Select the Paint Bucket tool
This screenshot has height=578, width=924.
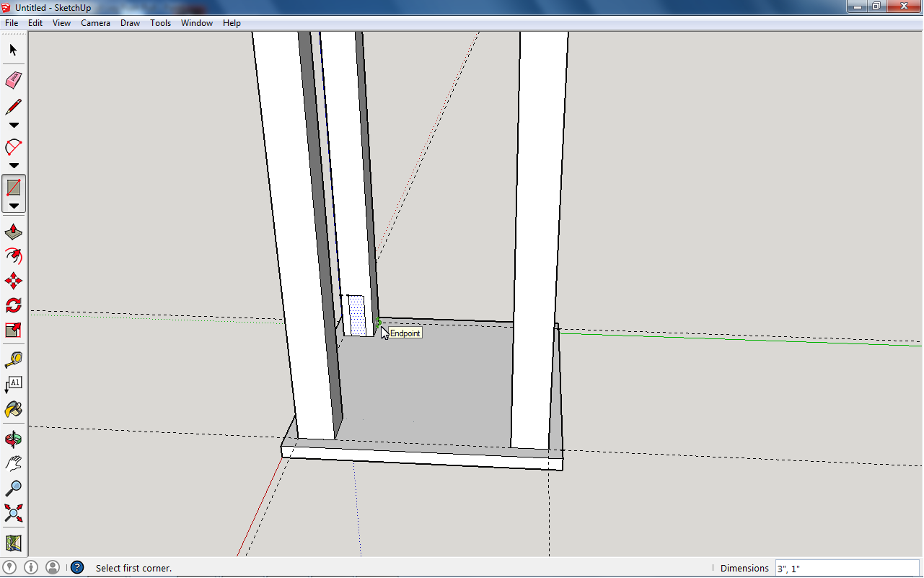[x=14, y=409]
